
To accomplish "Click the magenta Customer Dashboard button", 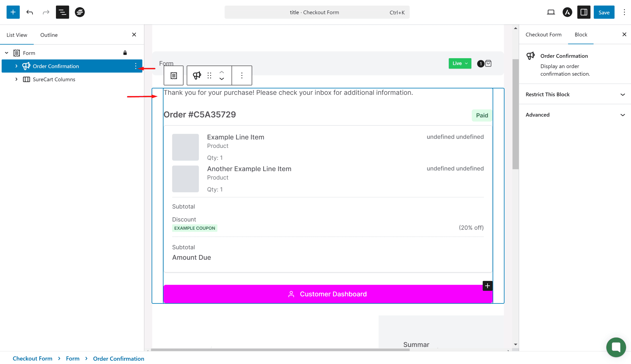I will pyautogui.click(x=328, y=294).
